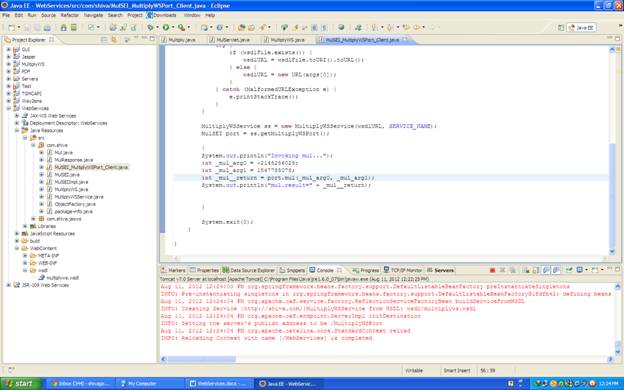This screenshot has height=390, width=624.
Task: Open the Back history dropdown arrow
Action: [x=423, y=27]
